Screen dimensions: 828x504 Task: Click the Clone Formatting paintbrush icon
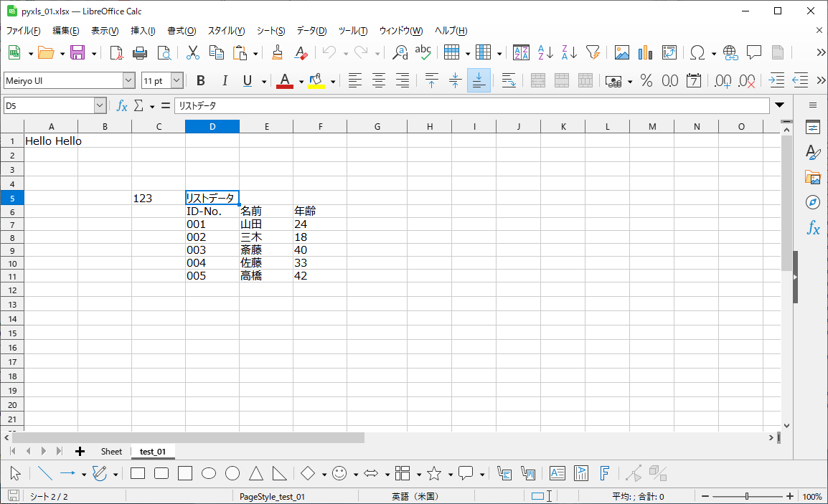278,52
